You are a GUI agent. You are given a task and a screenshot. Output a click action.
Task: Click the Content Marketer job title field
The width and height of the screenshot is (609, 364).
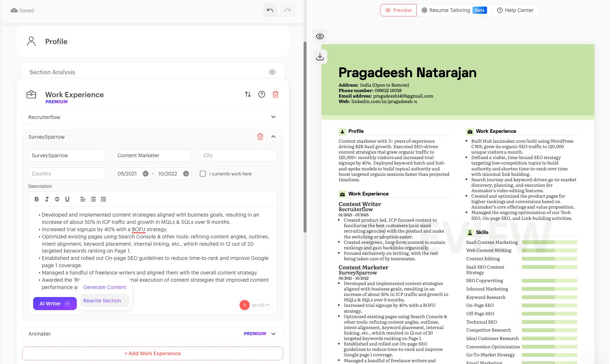[x=153, y=155]
